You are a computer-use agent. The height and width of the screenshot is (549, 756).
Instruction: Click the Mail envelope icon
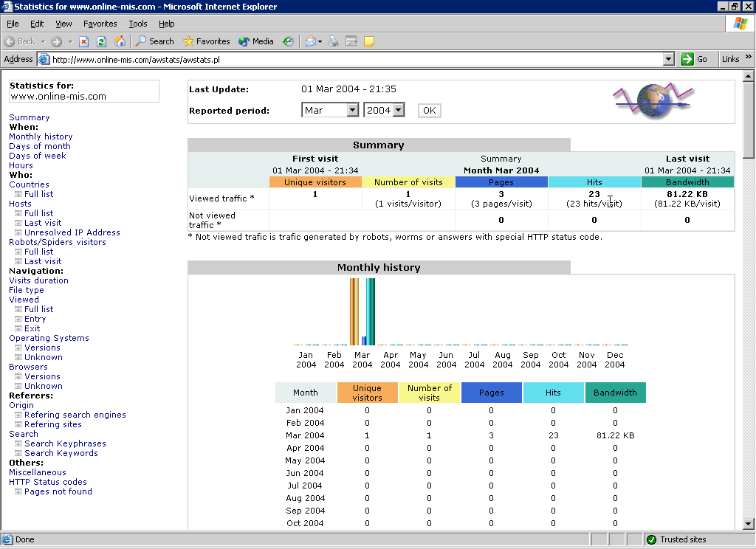pos(311,41)
